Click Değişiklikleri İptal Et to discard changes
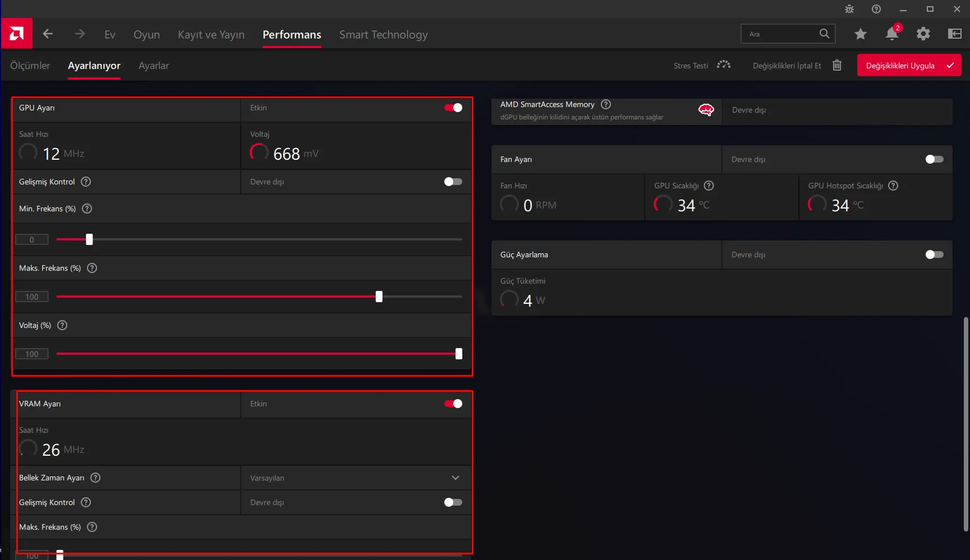This screenshot has width=970, height=560. (x=797, y=66)
